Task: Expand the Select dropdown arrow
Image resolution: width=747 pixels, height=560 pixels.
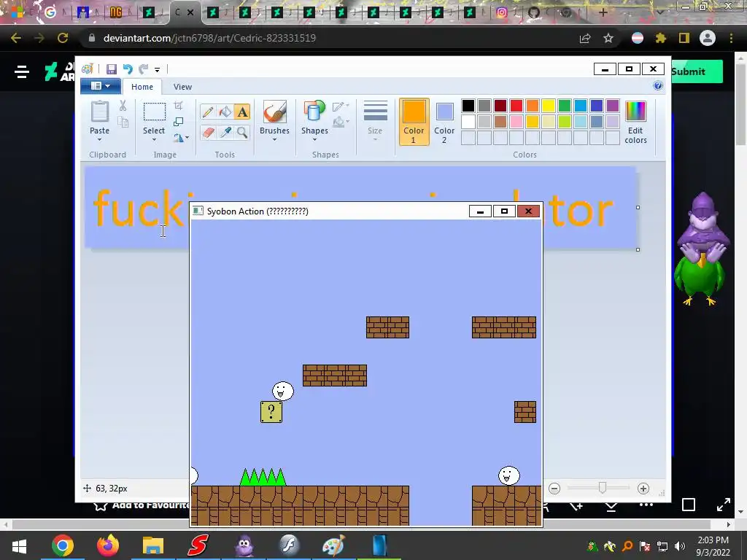Action: pyautogui.click(x=154, y=139)
